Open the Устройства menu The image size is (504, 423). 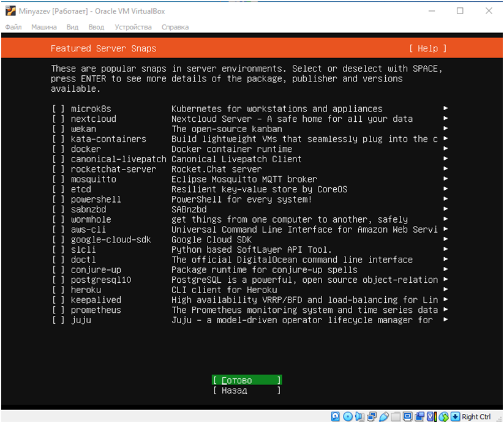tap(133, 27)
